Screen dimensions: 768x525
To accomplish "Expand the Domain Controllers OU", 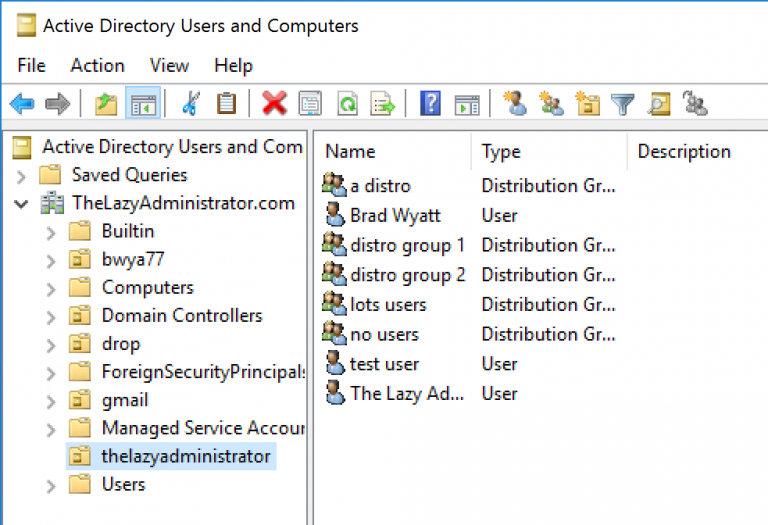I will [51, 317].
